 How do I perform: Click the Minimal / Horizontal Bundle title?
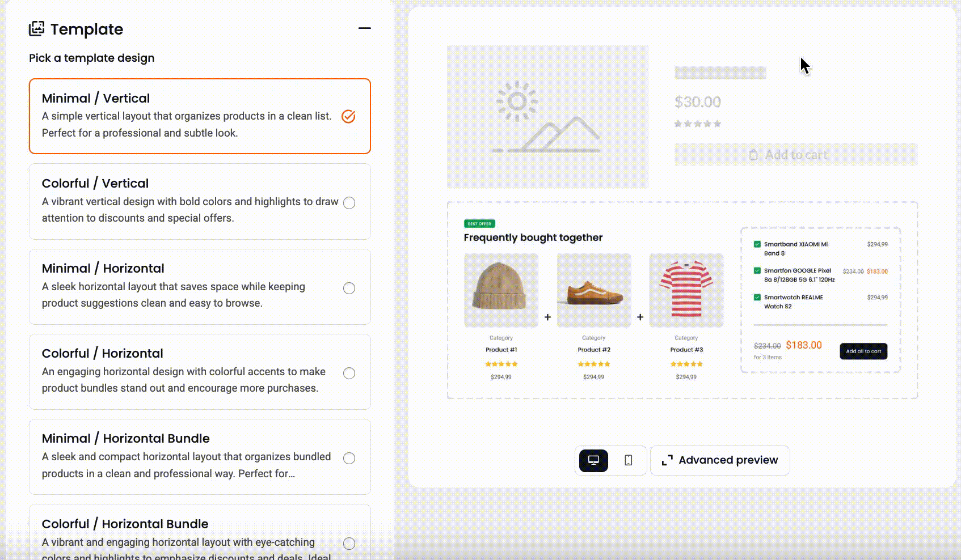click(x=125, y=439)
